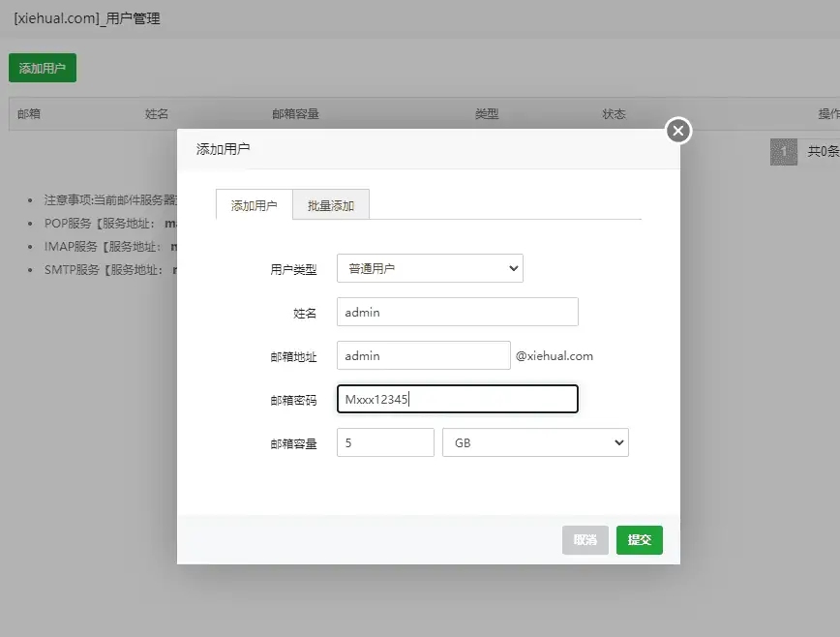The image size is (840, 637).
Task: Click the 邮箱容量 capacity value field showing 5
Action: coord(384,441)
